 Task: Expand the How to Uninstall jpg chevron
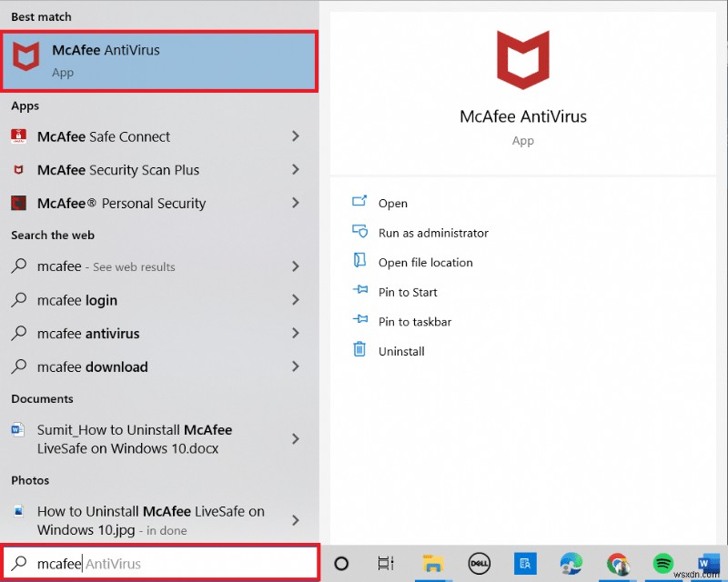click(295, 520)
